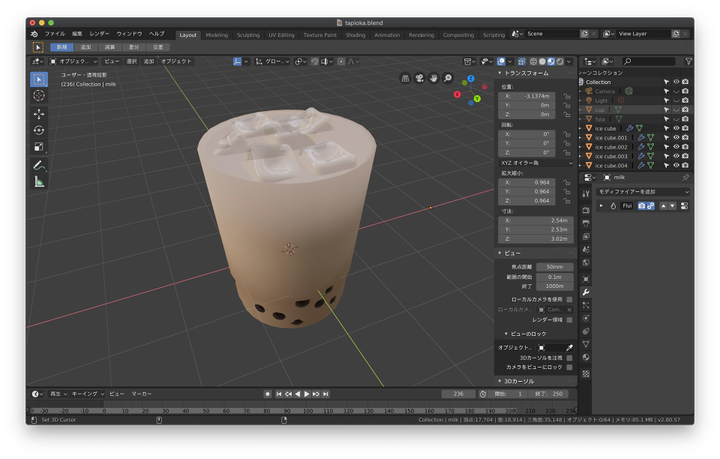Click the キーイング button in timeline
The image size is (720, 459).
[x=87, y=394]
